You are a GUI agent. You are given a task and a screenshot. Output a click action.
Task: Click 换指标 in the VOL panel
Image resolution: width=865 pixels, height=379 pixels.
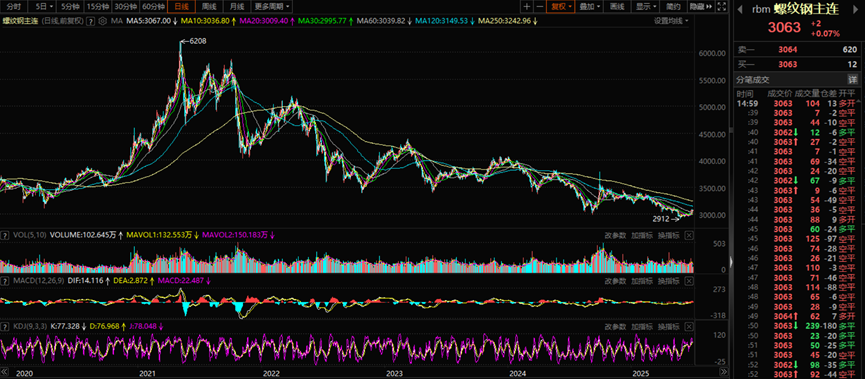click(x=669, y=235)
